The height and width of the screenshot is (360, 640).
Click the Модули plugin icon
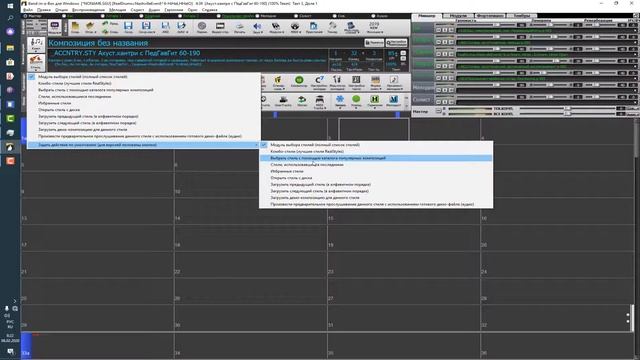click(276, 28)
